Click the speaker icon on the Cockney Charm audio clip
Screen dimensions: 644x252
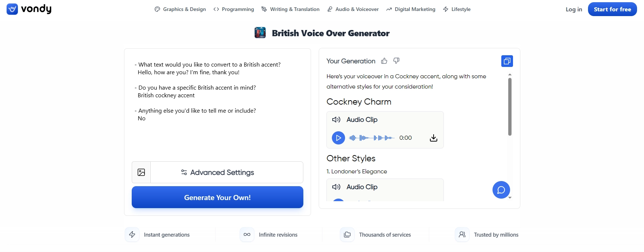(x=336, y=120)
